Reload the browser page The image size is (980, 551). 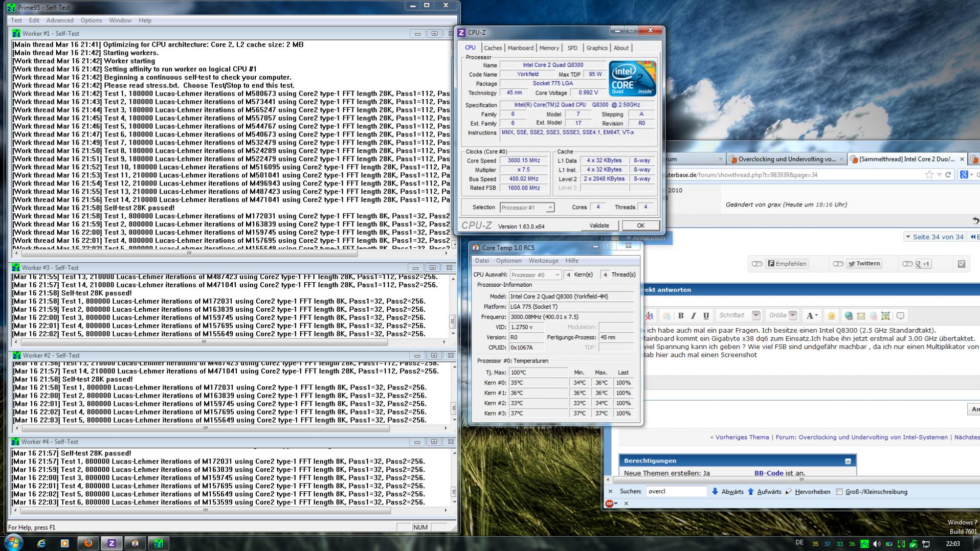pos(948,175)
